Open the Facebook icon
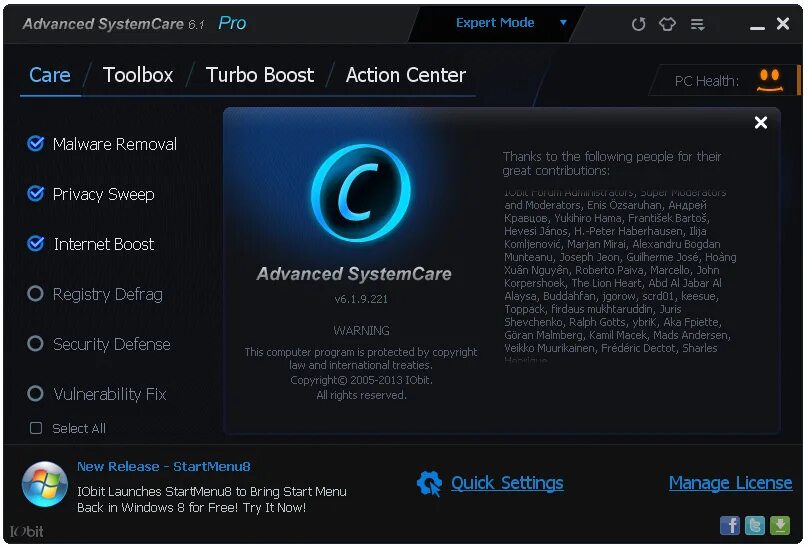This screenshot has width=808, height=550. pyautogui.click(x=730, y=525)
